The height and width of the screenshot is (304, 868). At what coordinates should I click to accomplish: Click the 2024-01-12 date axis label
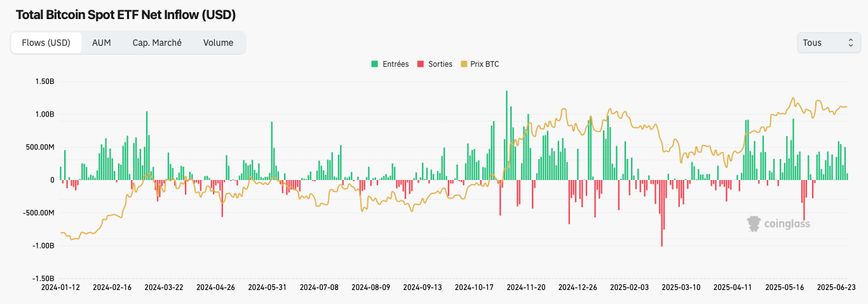[60, 287]
